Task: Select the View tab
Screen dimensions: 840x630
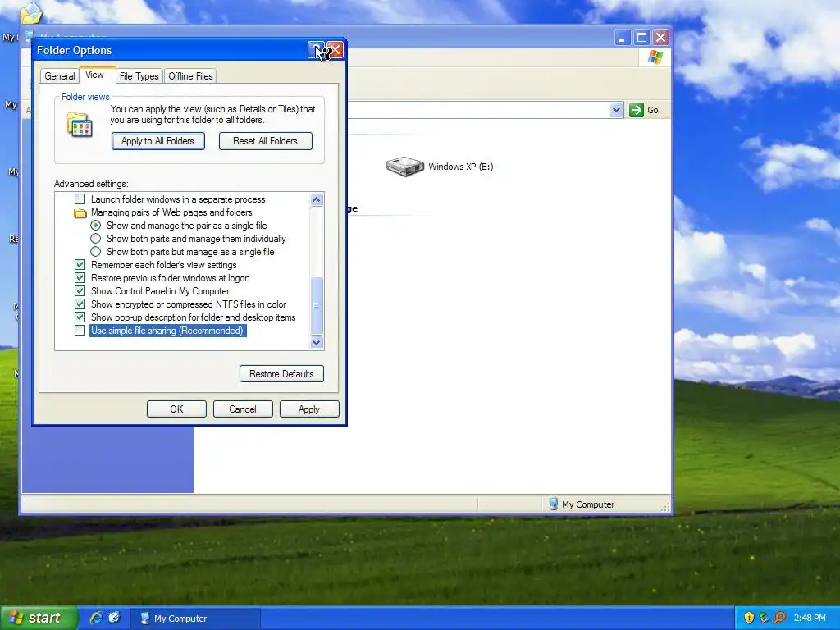Action: [x=95, y=75]
